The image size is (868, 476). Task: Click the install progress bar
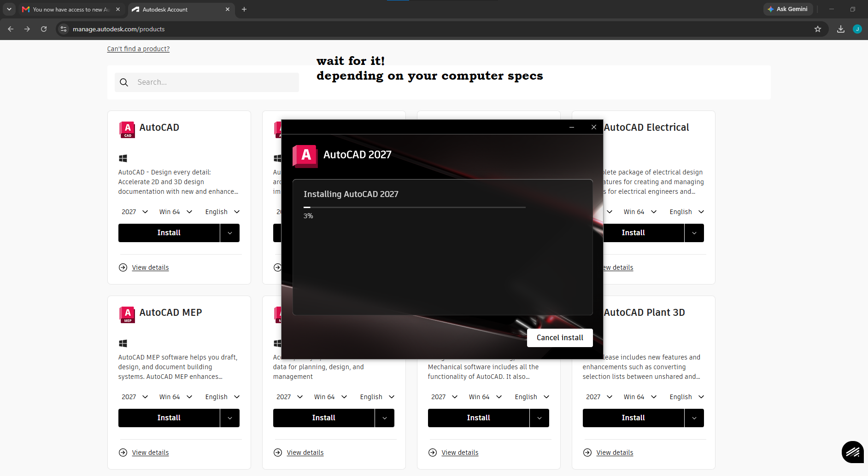click(415, 208)
